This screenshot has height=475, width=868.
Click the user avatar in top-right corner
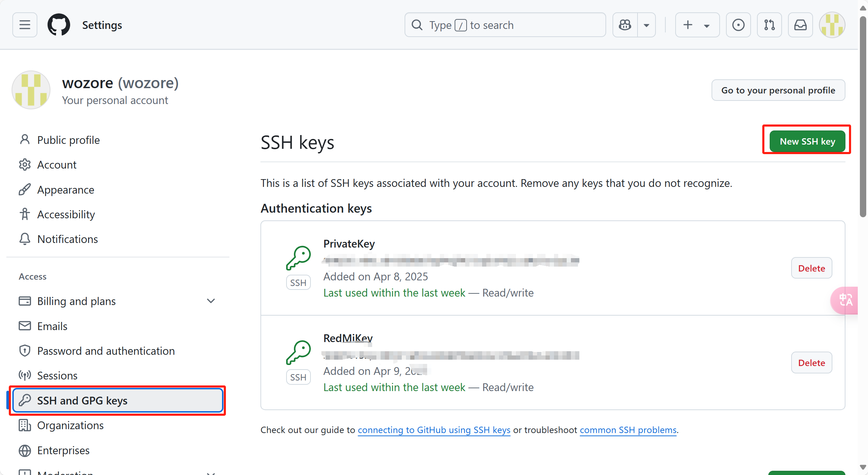point(832,25)
